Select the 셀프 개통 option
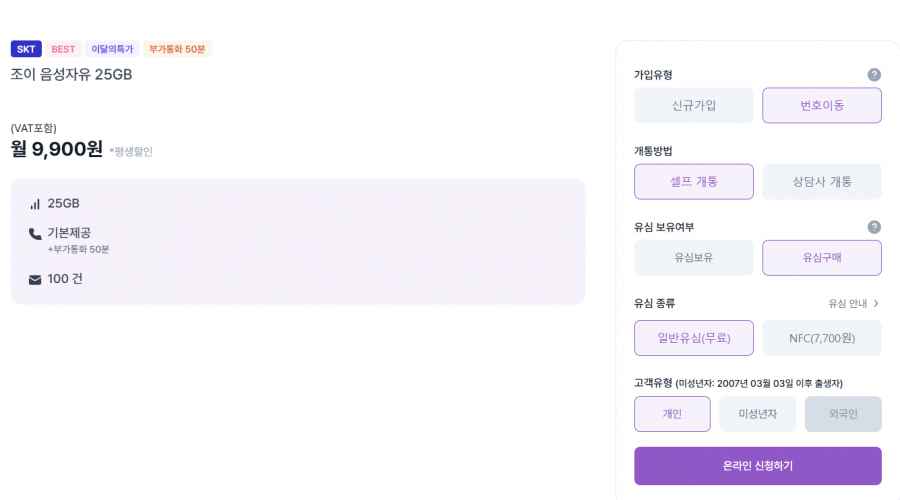 [x=694, y=181]
